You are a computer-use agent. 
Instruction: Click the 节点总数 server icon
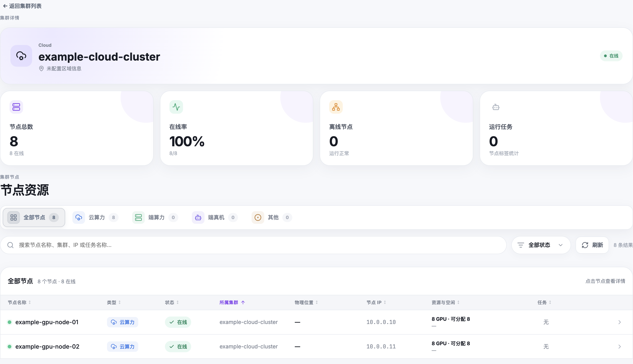point(16,107)
